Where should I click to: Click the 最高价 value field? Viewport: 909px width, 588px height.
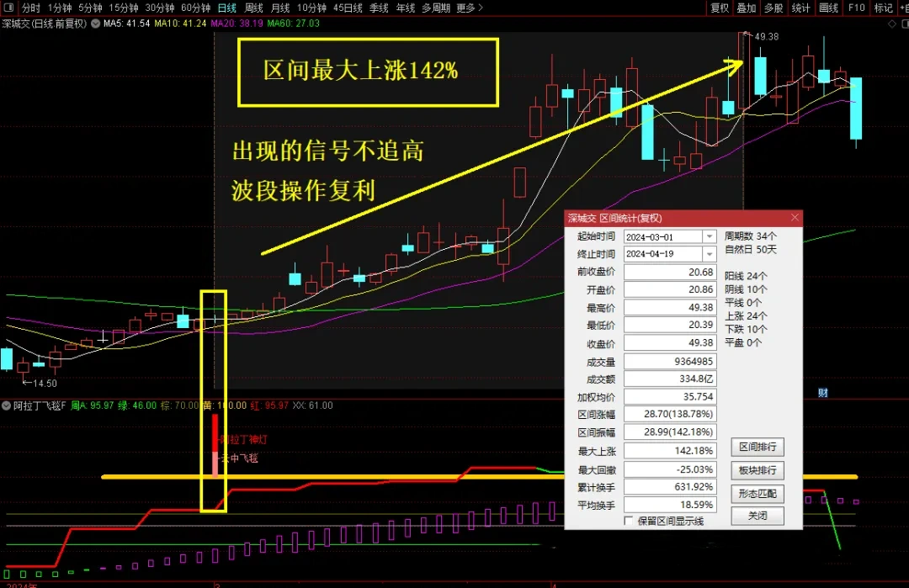(671, 308)
